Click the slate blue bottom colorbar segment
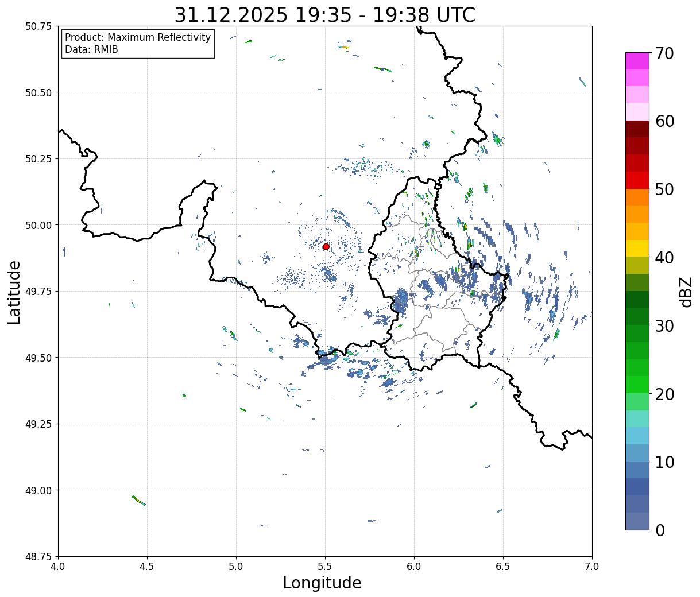The width and height of the screenshot is (700, 597). pos(637,521)
